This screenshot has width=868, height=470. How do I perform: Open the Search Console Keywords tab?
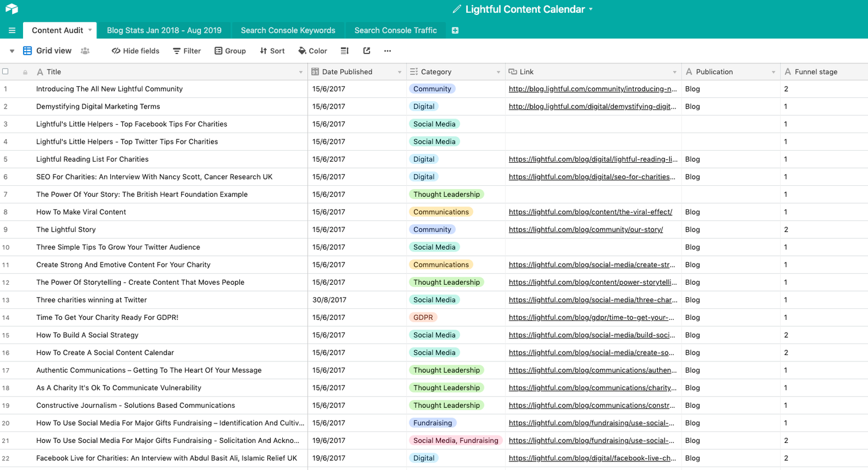(x=288, y=30)
